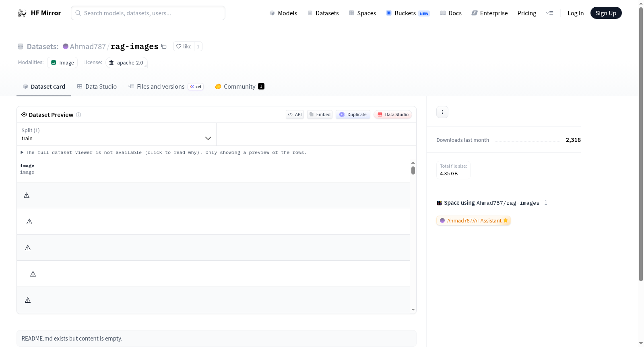Open the like count showing 1
The image size is (644, 347).
198,46
